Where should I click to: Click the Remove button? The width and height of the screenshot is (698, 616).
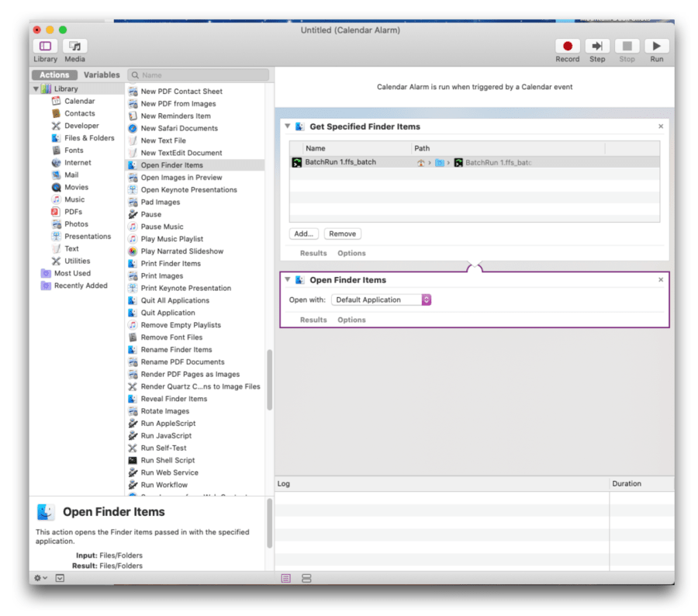342,234
